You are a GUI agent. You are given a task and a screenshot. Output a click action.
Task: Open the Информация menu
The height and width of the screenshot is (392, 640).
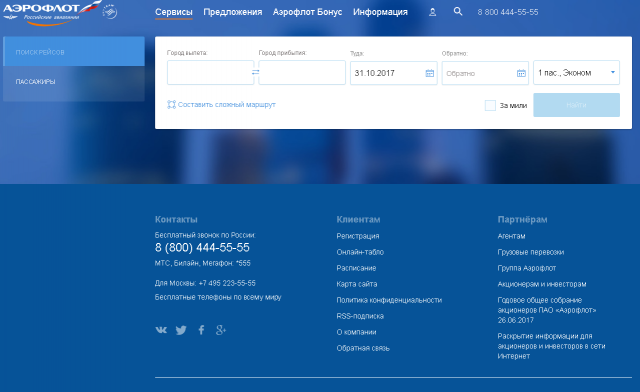click(380, 12)
